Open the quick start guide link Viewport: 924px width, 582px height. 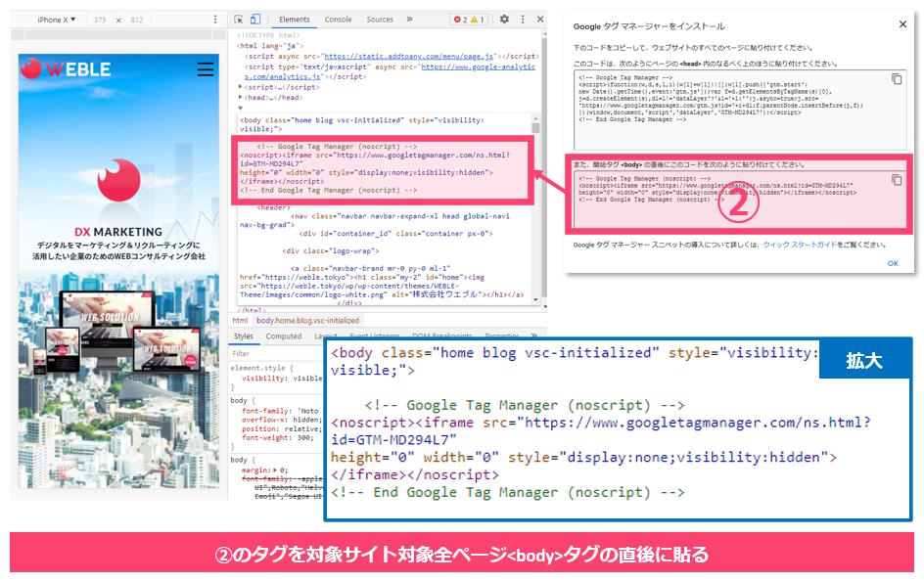pyautogui.click(x=800, y=245)
